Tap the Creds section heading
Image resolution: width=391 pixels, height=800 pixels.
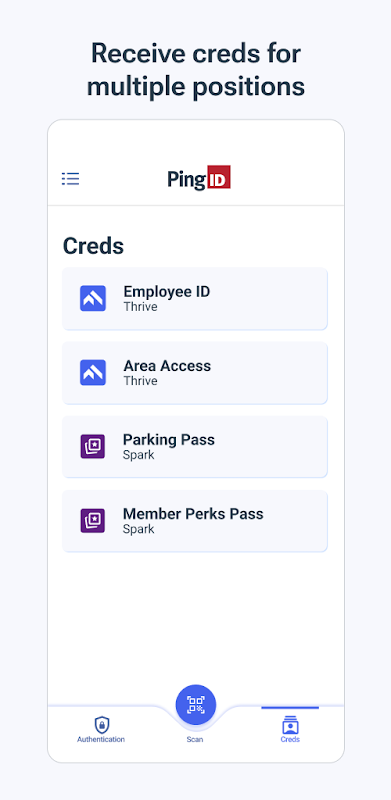[x=93, y=246]
